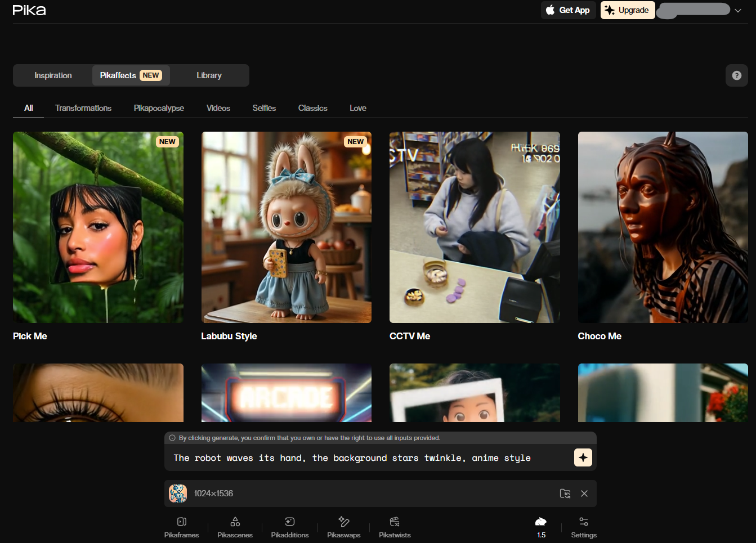The height and width of the screenshot is (543, 756).
Task: Click into the prompt text field
Action: tap(366, 458)
